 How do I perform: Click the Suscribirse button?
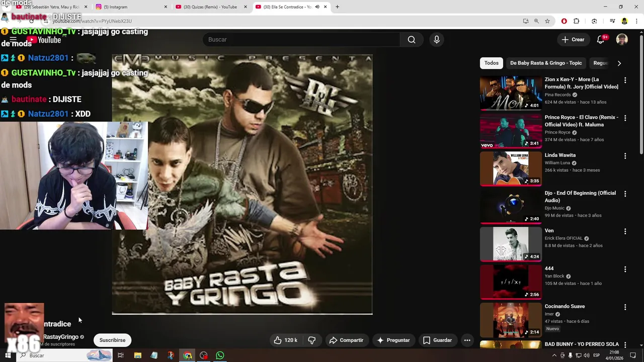click(x=112, y=340)
